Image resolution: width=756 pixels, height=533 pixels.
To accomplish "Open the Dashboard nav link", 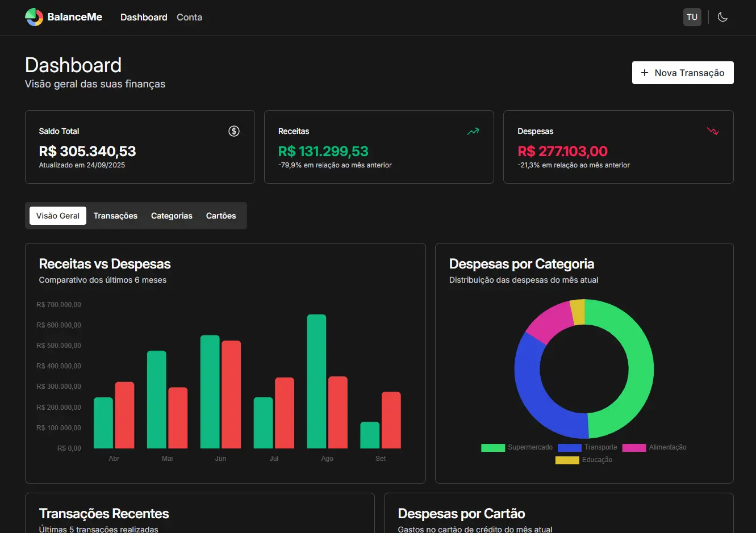I will [x=144, y=17].
